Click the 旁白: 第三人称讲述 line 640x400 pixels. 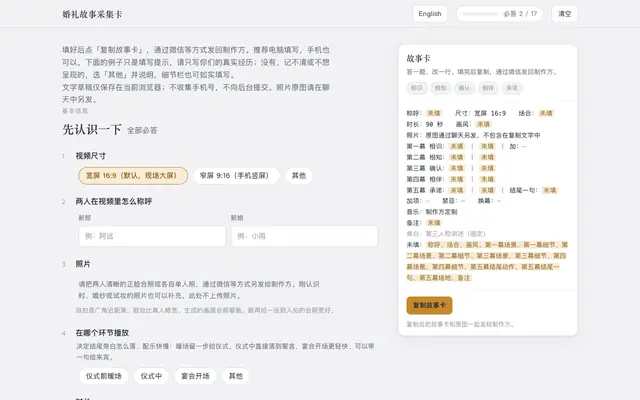click(446, 234)
